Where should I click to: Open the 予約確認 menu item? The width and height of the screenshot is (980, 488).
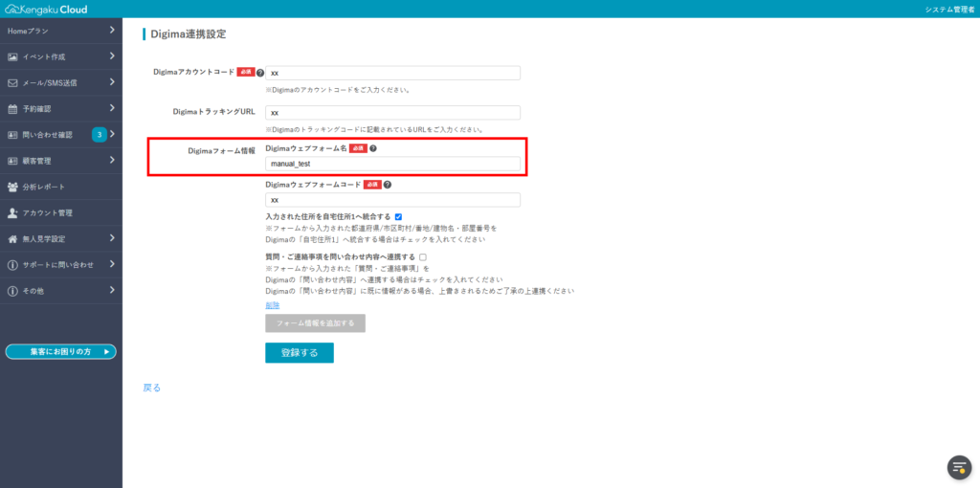click(61, 109)
